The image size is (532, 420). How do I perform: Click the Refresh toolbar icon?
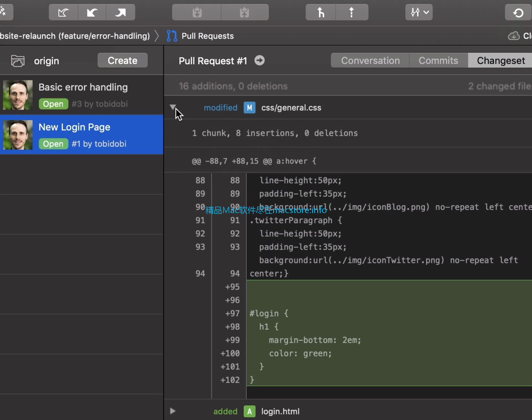click(518, 12)
